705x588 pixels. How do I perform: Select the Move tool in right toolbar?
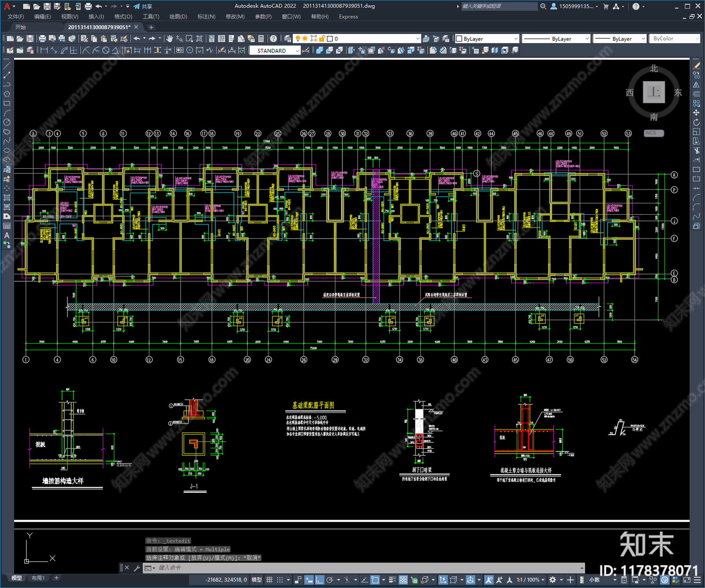[696, 113]
